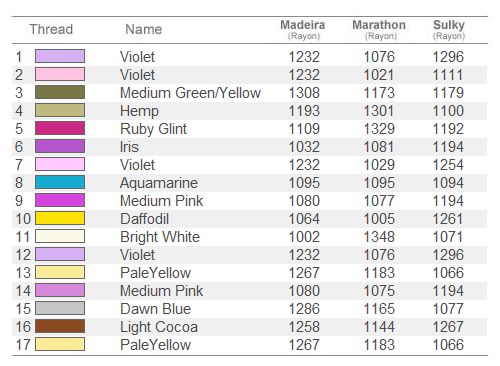500x366 pixels.
Task: Select the Daffodil yellow swatch
Action: [x=60, y=218]
